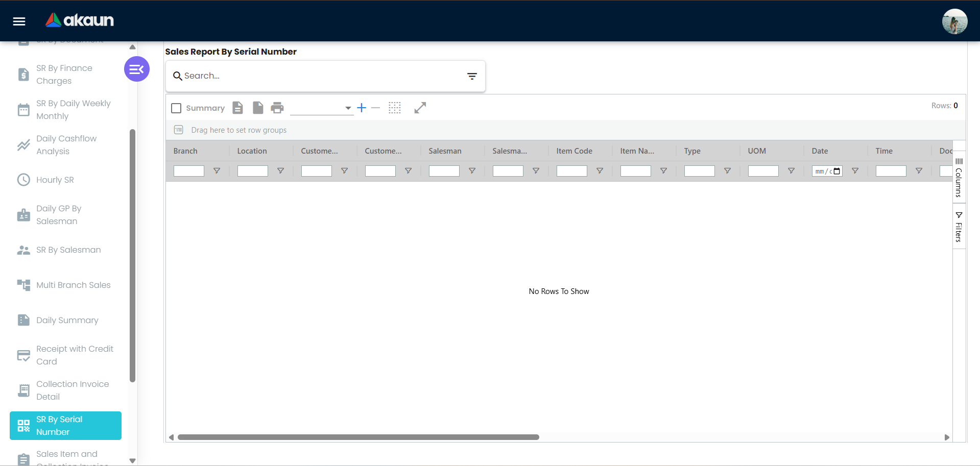The image size is (980, 466).
Task: Expand grid to fullscreen
Action: pos(420,108)
